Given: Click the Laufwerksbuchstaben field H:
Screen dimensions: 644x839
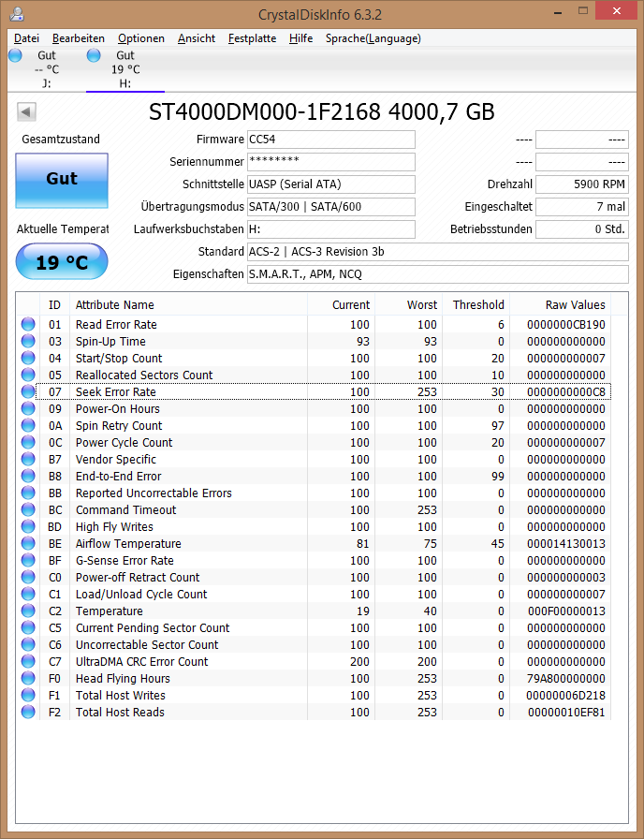Looking at the screenshot, I should (331, 229).
